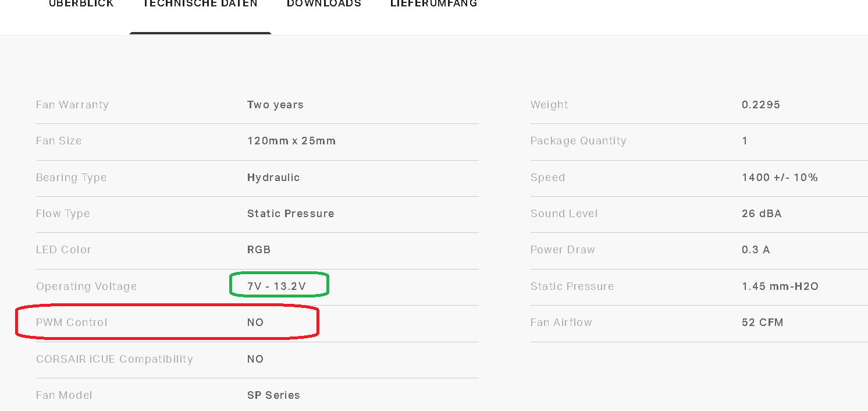Image resolution: width=868 pixels, height=411 pixels.
Task: Click the 1.45 mm-H2O static pressure value
Action: pos(780,286)
